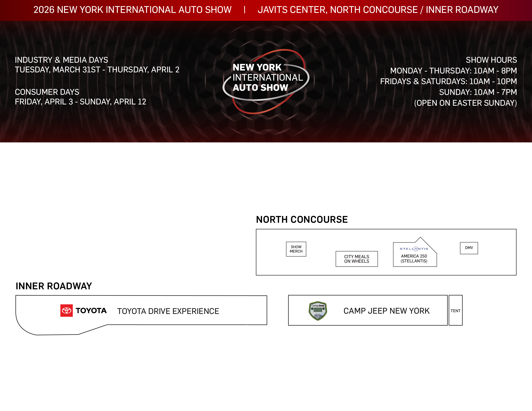Click the SHOW HOURS heading
This screenshot has width=532, height=411.
(491, 60)
